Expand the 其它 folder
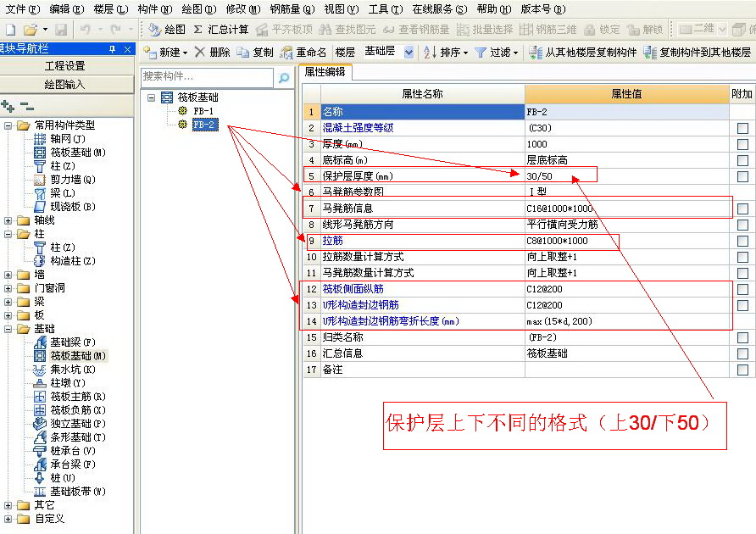756x534 pixels. pos(8,505)
